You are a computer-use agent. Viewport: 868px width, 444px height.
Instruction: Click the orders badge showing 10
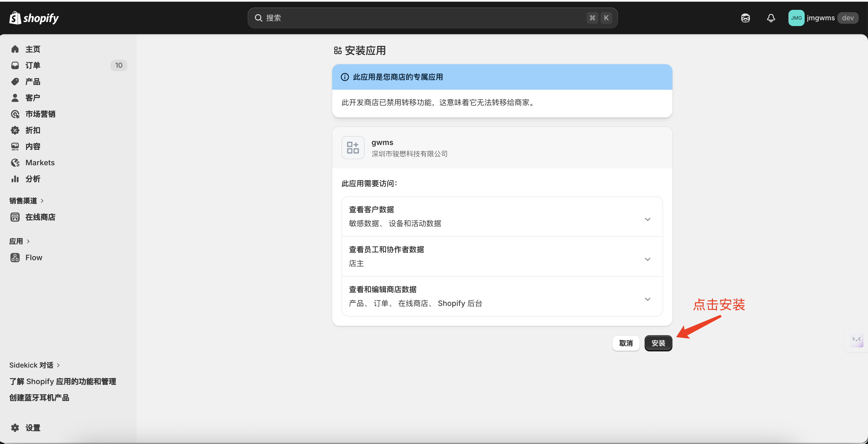point(119,65)
